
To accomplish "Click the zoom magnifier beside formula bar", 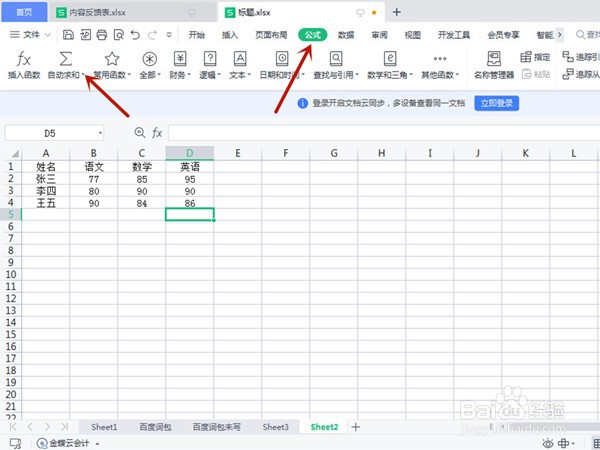I will (x=140, y=133).
